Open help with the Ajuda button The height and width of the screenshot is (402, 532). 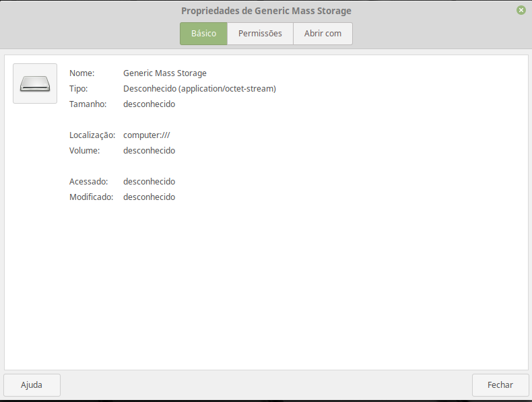click(32, 385)
